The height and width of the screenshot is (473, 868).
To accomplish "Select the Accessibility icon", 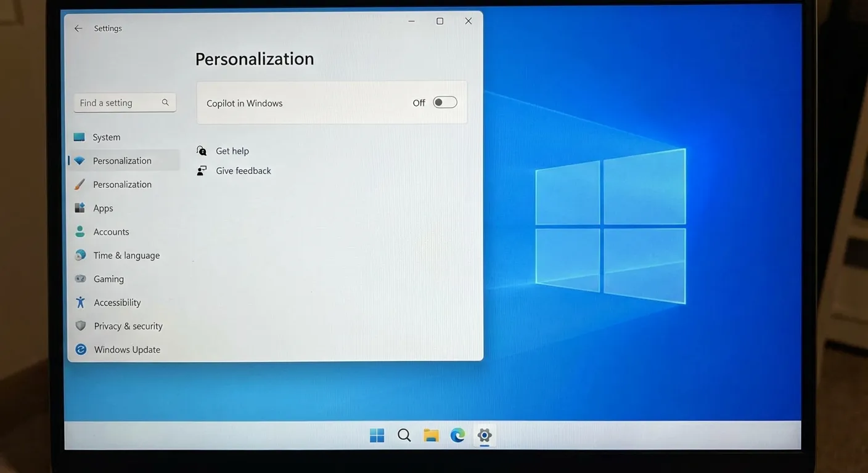I will click(x=80, y=302).
